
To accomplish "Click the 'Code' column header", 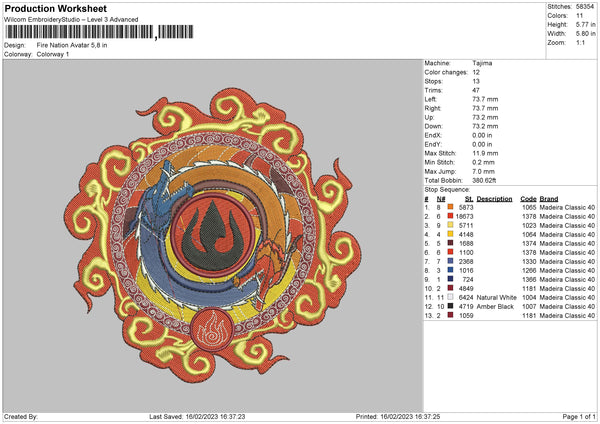I will (x=528, y=199).
